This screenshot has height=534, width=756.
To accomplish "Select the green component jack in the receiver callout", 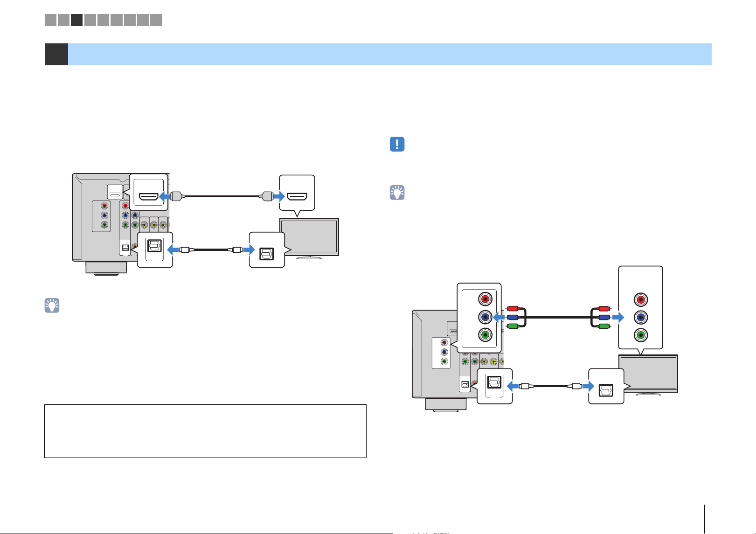I will pos(486,335).
